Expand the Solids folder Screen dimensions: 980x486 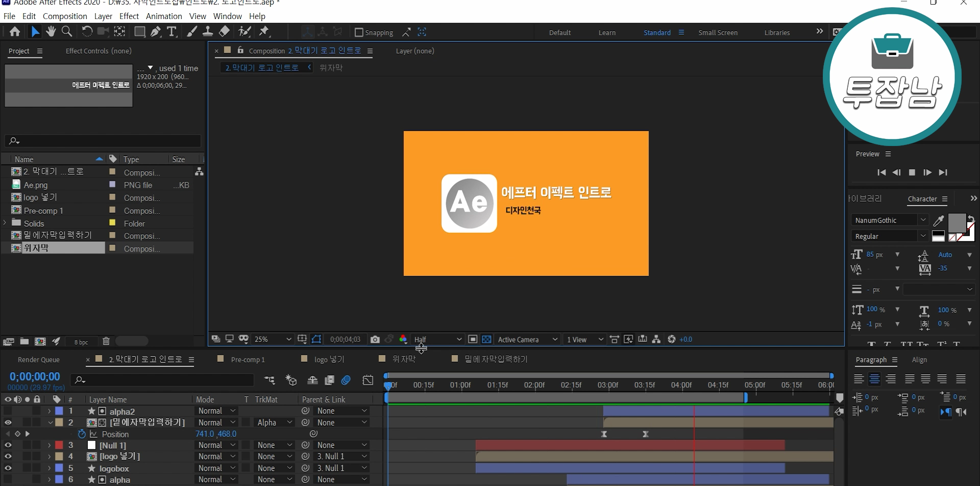click(x=5, y=223)
